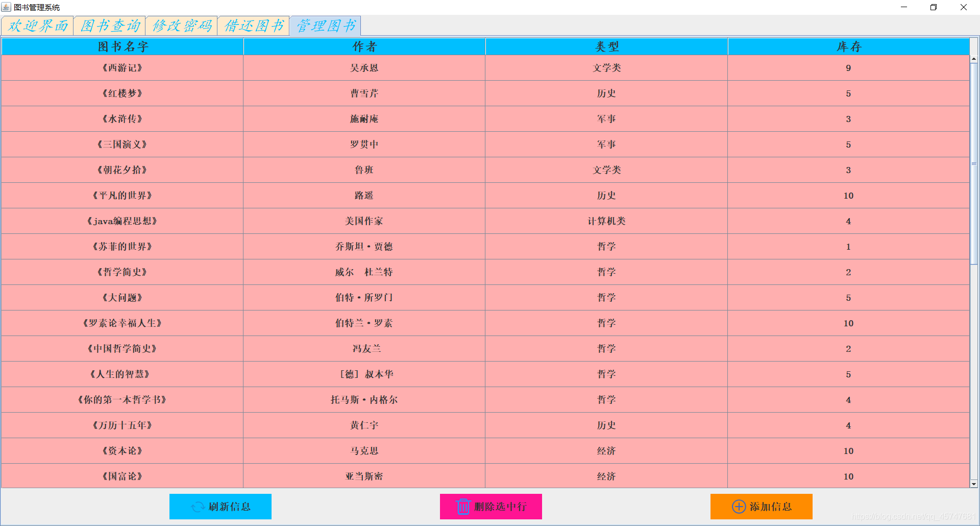Select the 《西游记》 book name cell
The image size is (980, 526).
click(x=122, y=68)
